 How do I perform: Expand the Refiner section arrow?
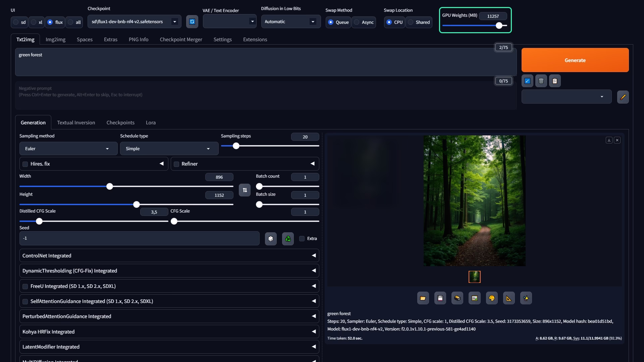click(313, 164)
